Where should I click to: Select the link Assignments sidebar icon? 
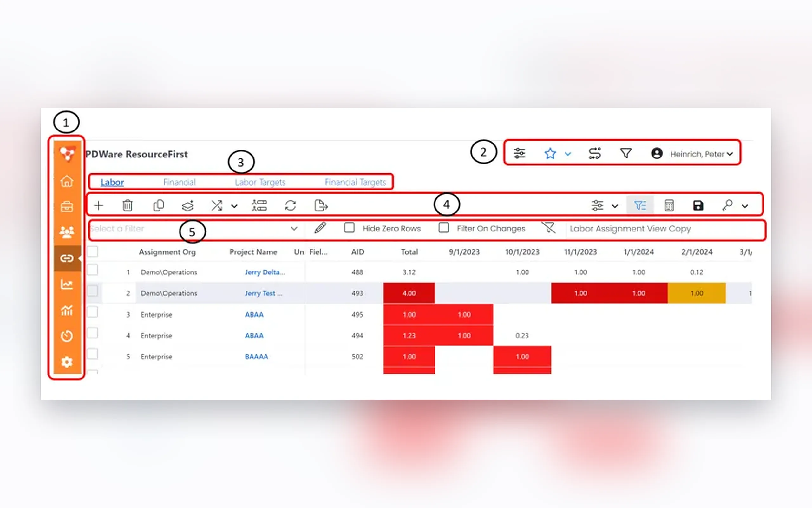(x=67, y=258)
